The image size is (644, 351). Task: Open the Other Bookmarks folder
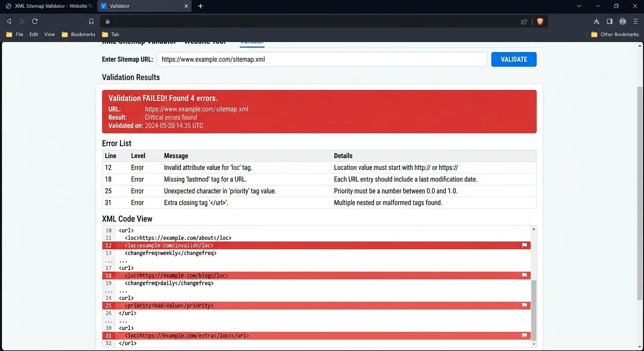click(x=615, y=34)
